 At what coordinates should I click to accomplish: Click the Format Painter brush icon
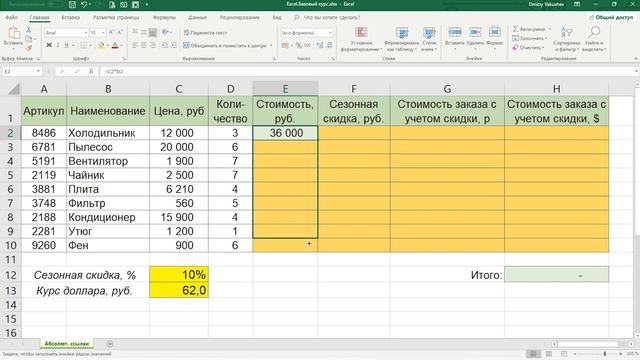[x=29, y=48]
